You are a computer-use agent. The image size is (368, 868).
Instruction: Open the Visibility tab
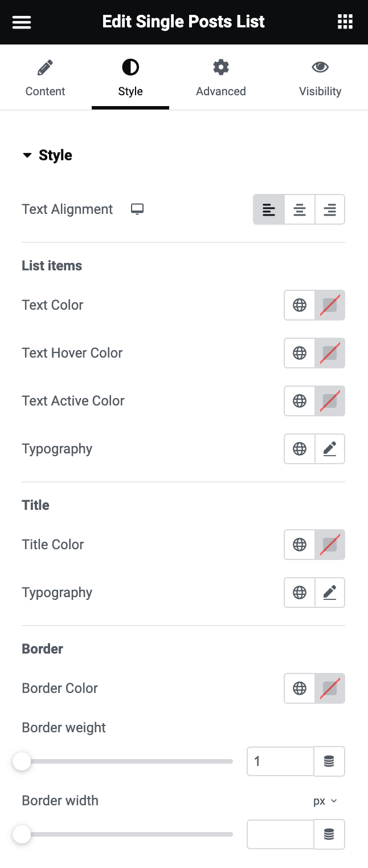click(320, 77)
